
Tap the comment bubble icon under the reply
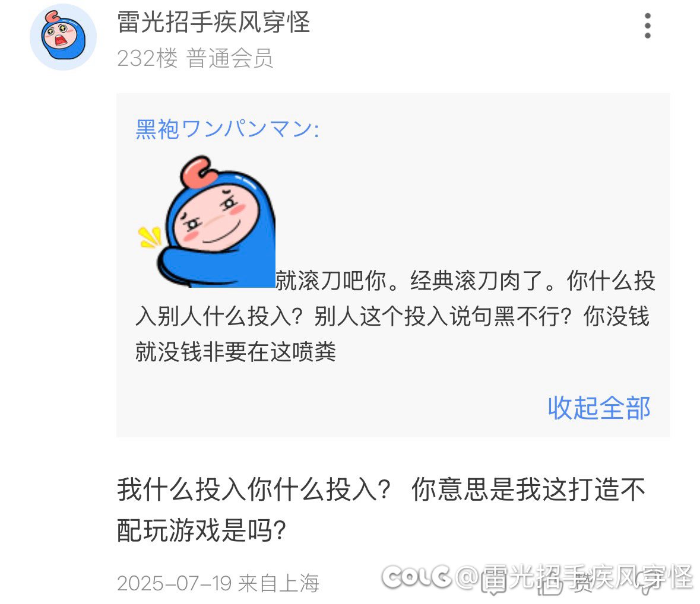click(493, 580)
